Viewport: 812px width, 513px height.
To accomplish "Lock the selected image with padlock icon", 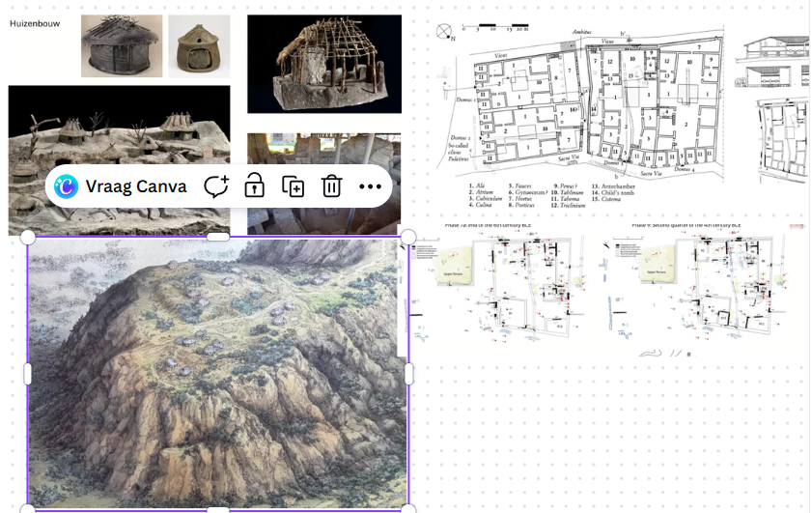I will [x=254, y=186].
